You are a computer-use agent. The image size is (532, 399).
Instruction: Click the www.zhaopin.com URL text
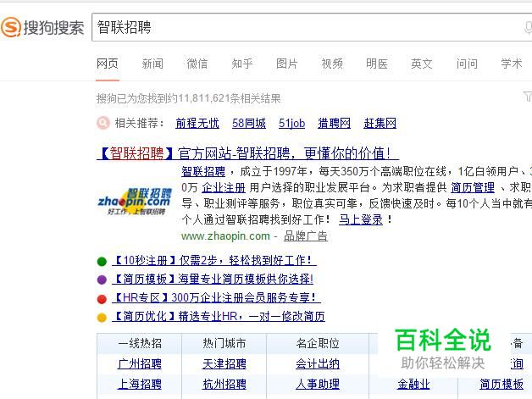pyautogui.click(x=225, y=236)
